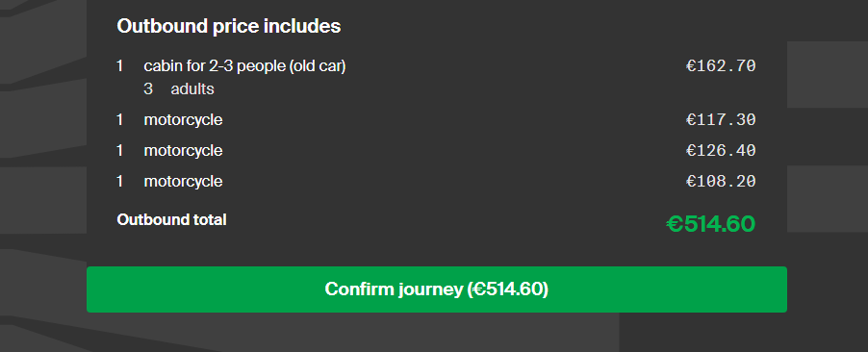Click quantity 1 of the €108.20 motorcycle
This screenshot has height=352, width=868.
pos(119,182)
